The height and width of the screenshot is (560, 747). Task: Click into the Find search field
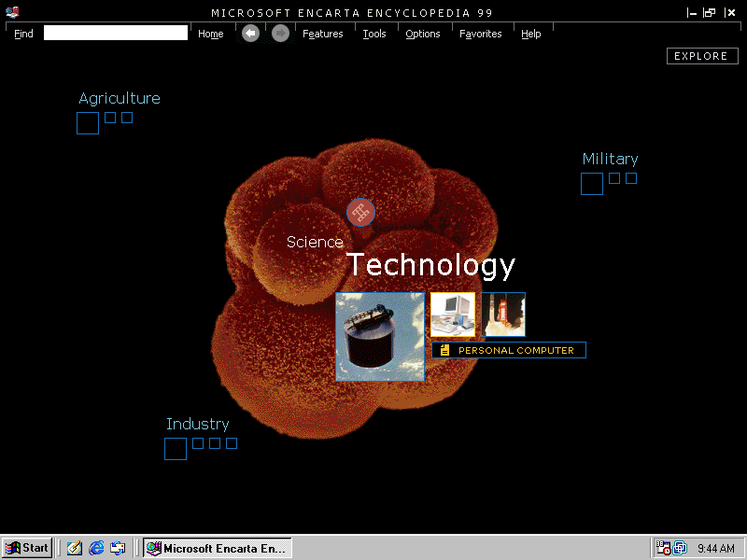tap(116, 33)
